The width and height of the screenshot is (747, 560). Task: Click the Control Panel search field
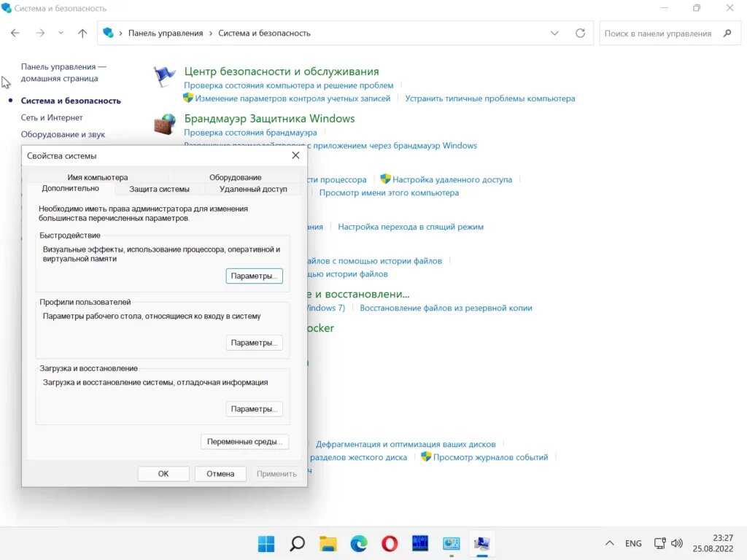click(658, 33)
